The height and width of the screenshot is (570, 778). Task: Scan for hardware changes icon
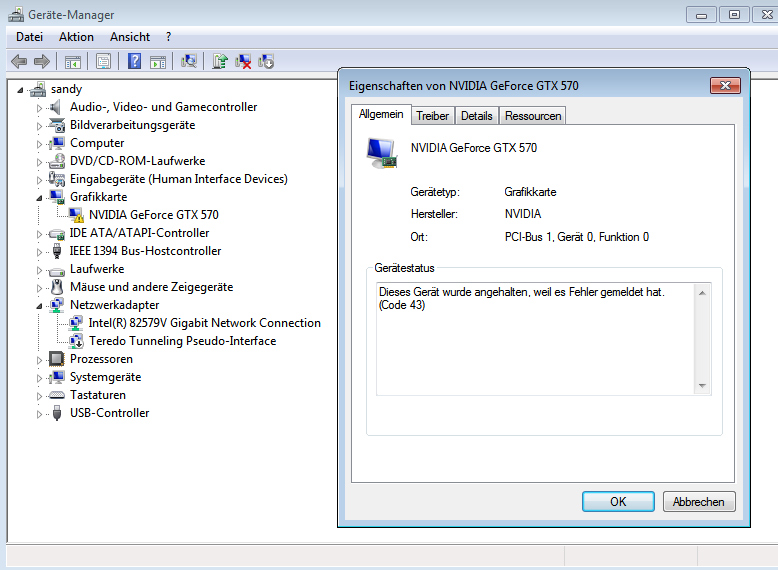tap(189, 61)
